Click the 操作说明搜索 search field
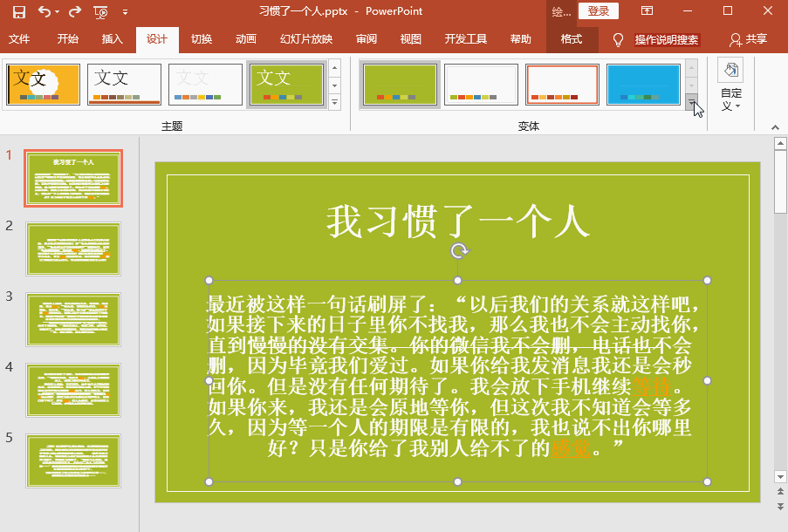Image resolution: width=788 pixels, height=532 pixels. pos(667,40)
